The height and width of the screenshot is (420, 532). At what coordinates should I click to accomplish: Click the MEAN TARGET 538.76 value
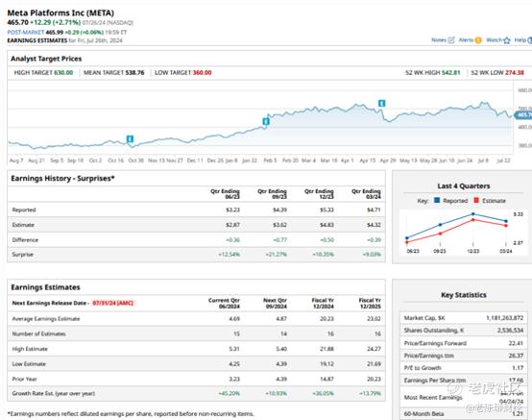[x=134, y=73]
